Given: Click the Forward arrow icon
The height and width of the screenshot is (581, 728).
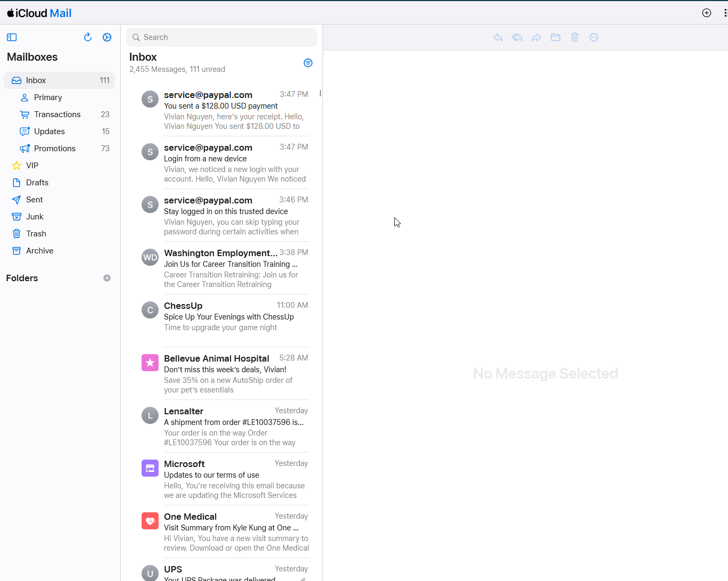Looking at the screenshot, I should pyautogui.click(x=536, y=37).
